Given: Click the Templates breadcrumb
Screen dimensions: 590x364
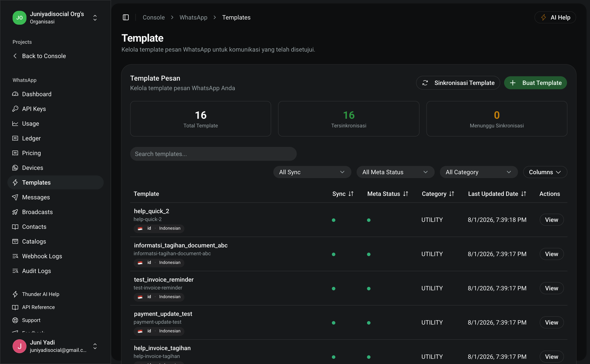Looking at the screenshot, I should [x=236, y=17].
